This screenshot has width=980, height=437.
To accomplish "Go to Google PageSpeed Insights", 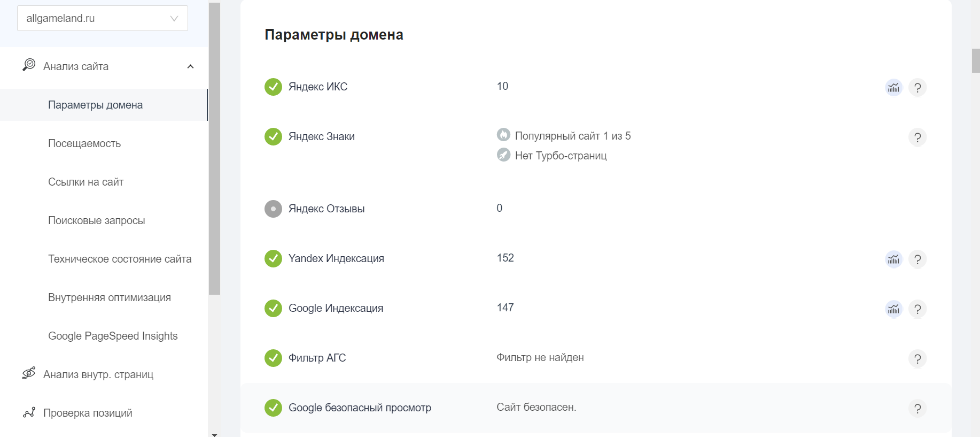I will point(113,336).
